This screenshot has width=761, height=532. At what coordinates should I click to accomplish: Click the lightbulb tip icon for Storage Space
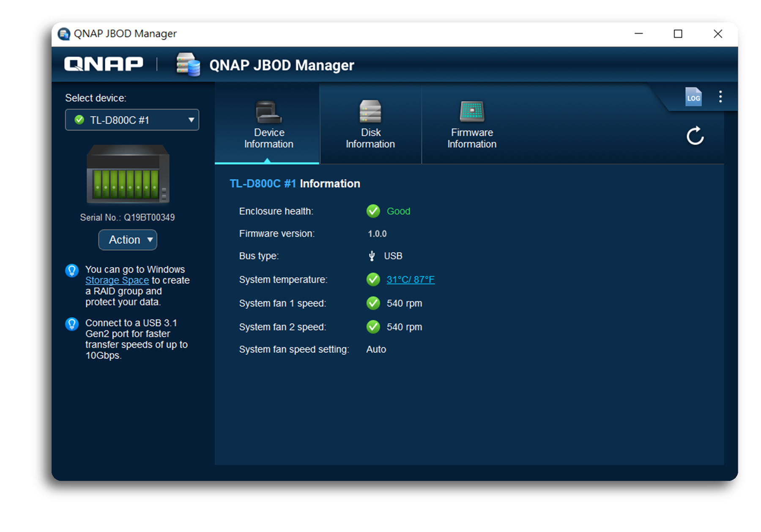(72, 270)
